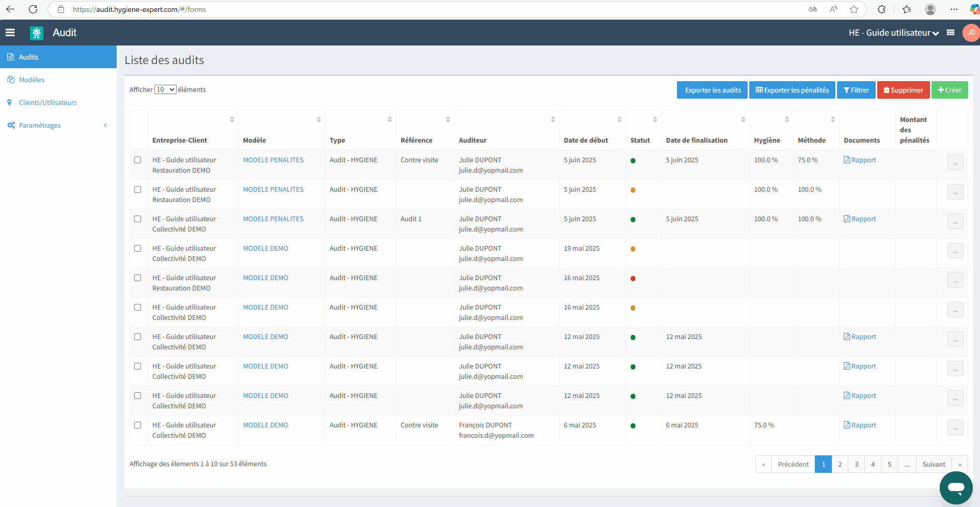Open row actions for François DUPONT audit

point(955,427)
